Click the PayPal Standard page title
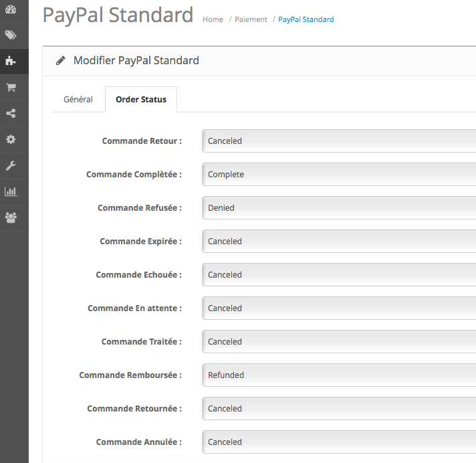The width and height of the screenshot is (476, 463). (118, 15)
